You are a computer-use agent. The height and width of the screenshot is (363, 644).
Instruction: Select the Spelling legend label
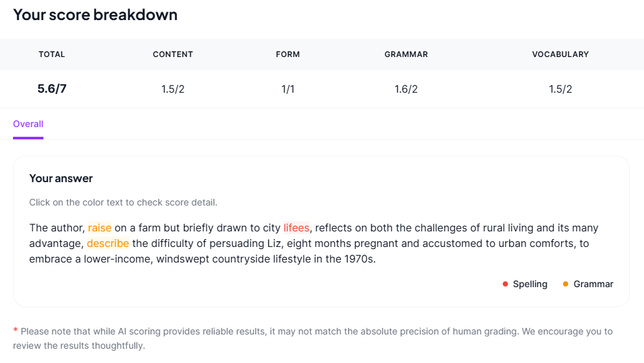click(529, 284)
